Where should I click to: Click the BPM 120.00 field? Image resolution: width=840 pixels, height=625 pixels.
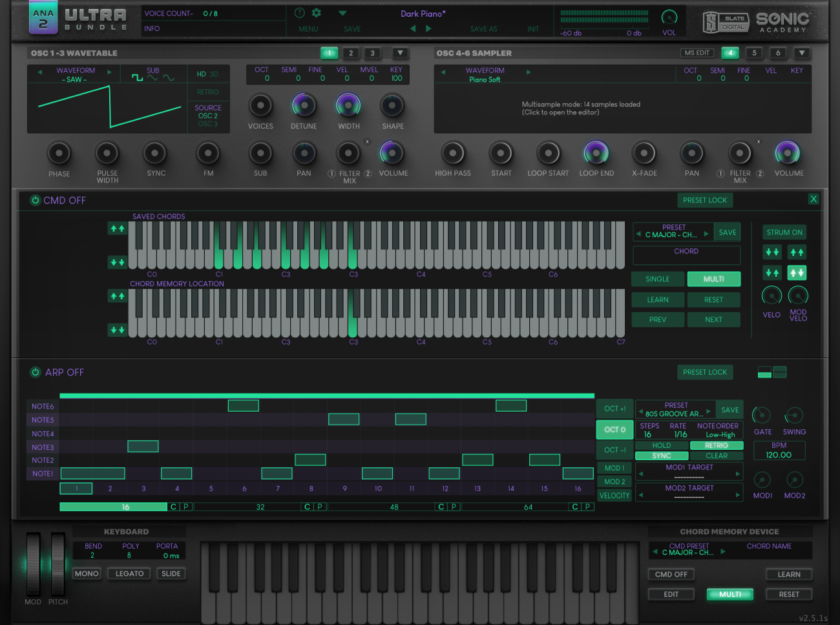[779, 450]
